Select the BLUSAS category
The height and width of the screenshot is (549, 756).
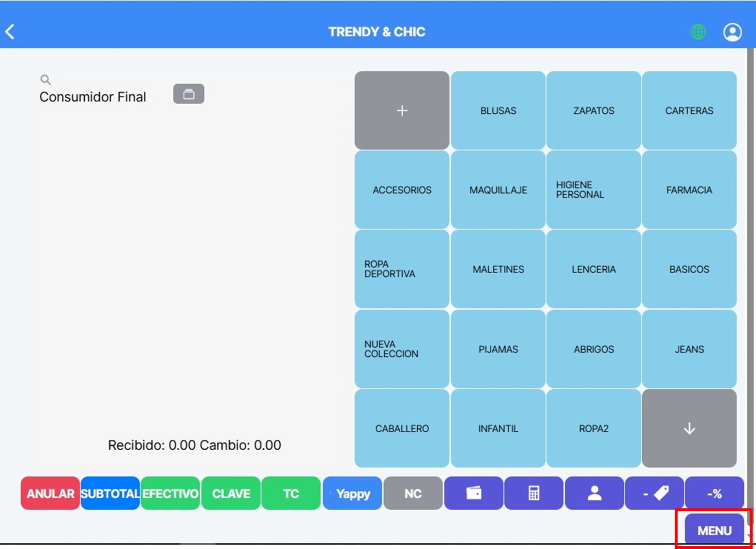click(x=498, y=110)
